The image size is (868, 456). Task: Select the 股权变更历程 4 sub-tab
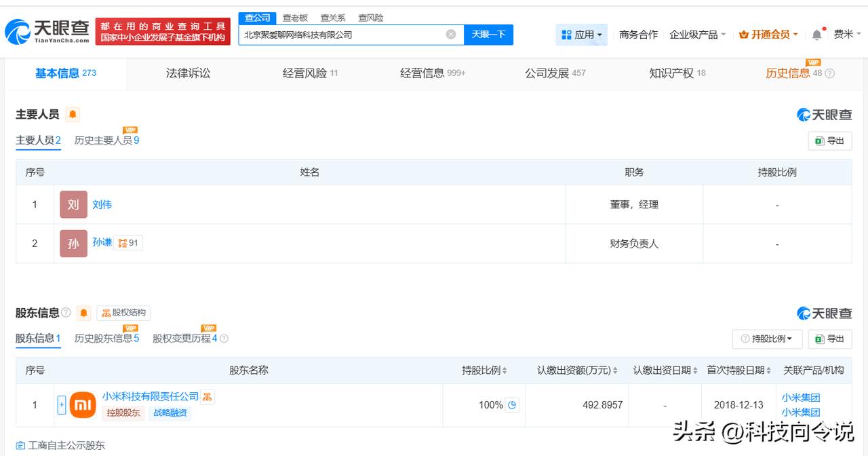coord(184,339)
